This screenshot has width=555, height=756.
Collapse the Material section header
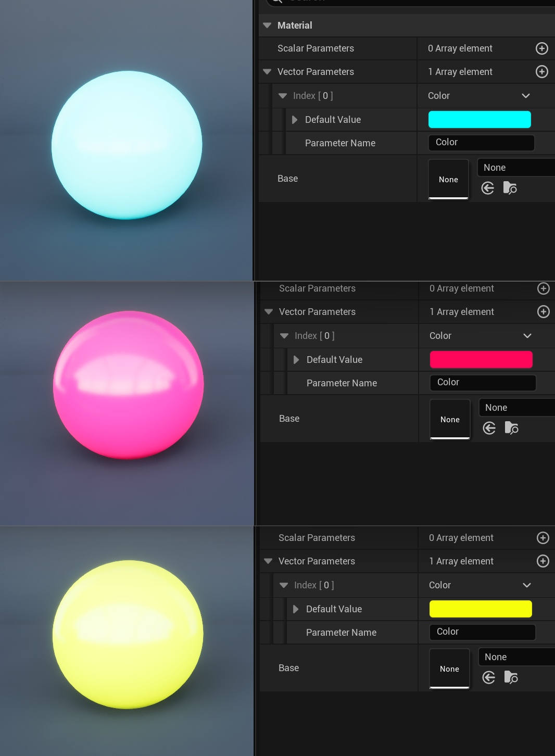tap(268, 26)
